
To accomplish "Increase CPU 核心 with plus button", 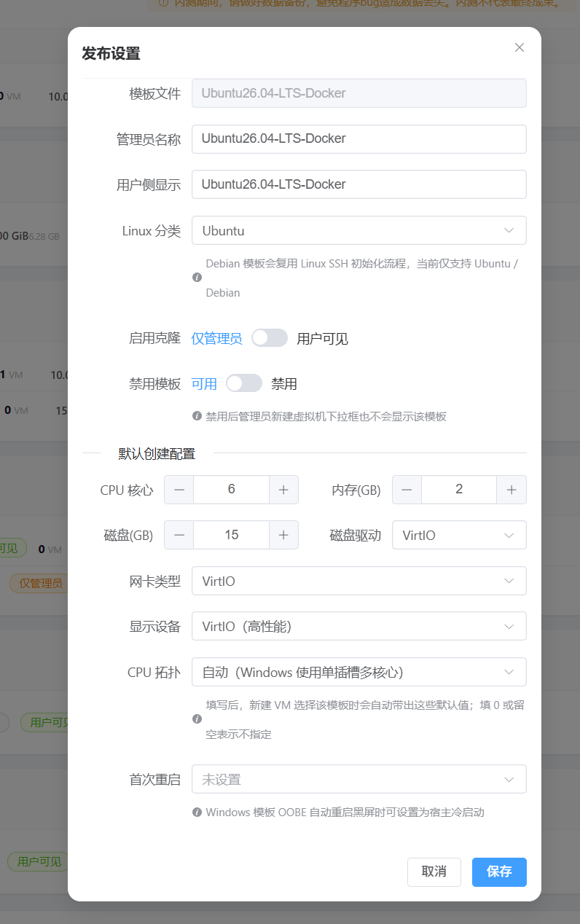I will 284,490.
